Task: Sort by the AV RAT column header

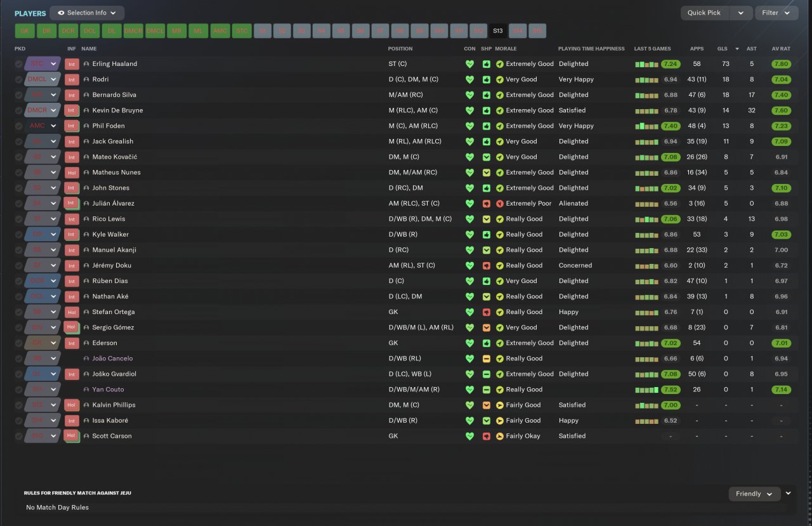Action: point(781,49)
